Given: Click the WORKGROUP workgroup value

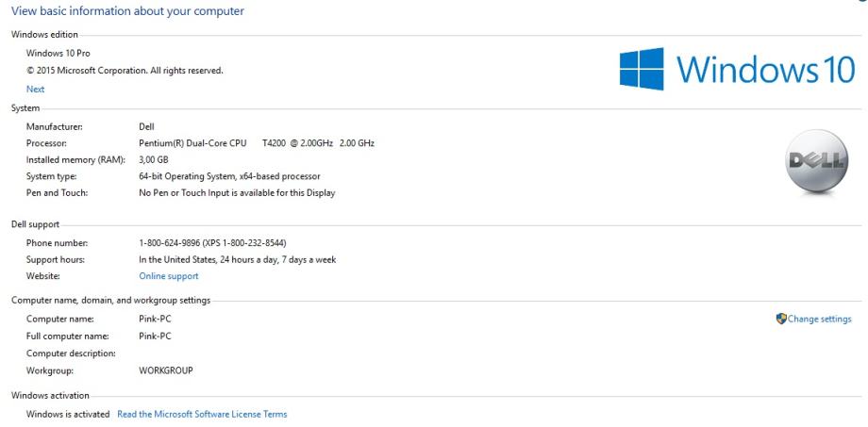Looking at the screenshot, I should point(166,370).
